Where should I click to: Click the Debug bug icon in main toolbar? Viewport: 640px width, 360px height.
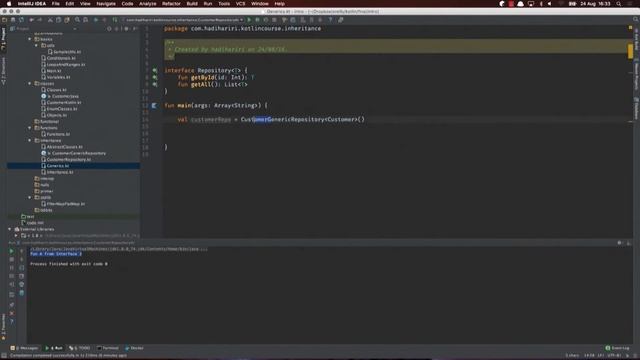click(x=257, y=20)
